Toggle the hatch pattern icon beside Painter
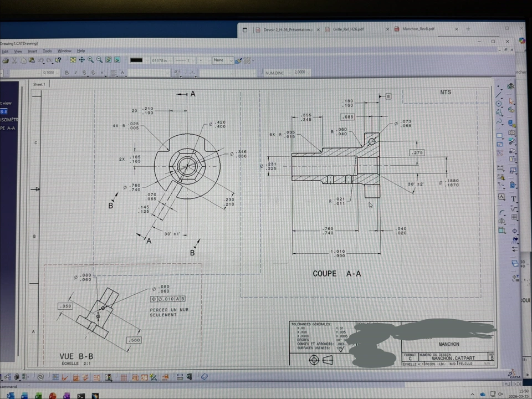Screen dimensions: 532x399 (247, 60)
